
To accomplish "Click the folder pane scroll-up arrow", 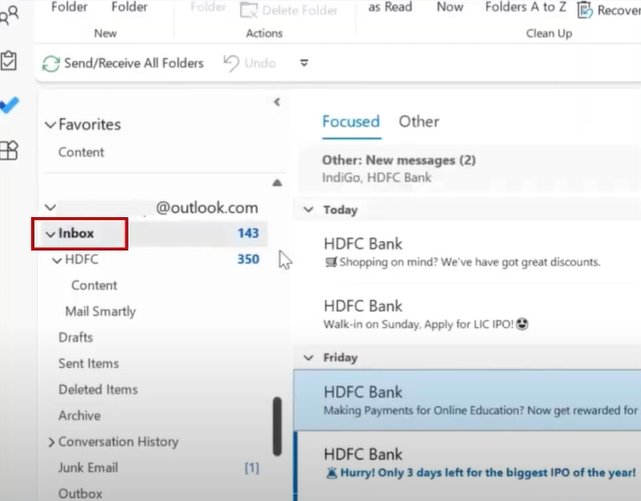I will [277, 183].
